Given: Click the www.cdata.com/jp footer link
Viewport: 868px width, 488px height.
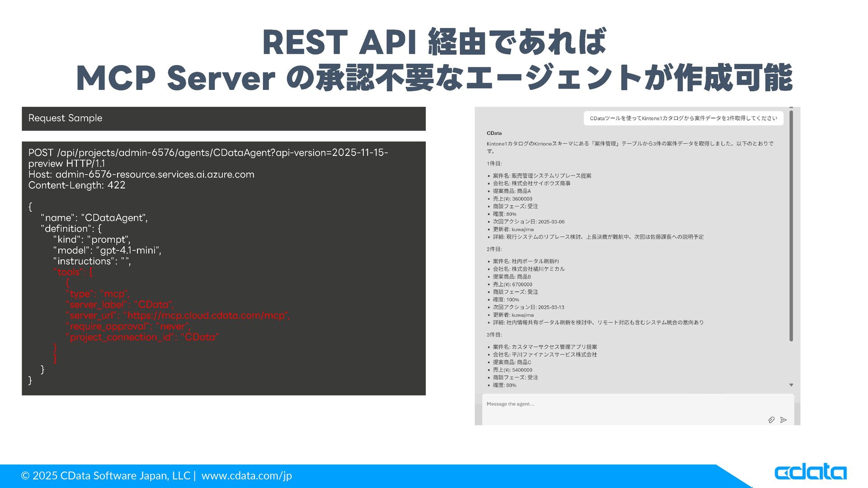Looking at the screenshot, I should 246,475.
